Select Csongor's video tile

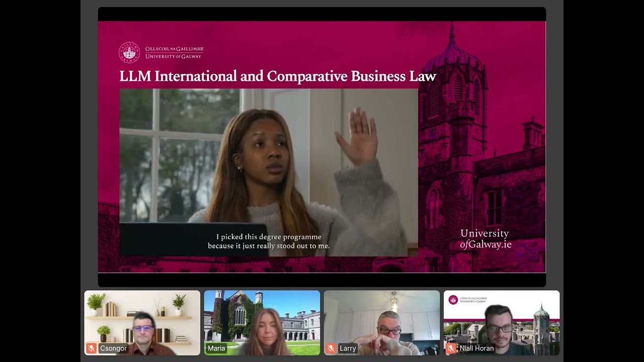[142, 323]
